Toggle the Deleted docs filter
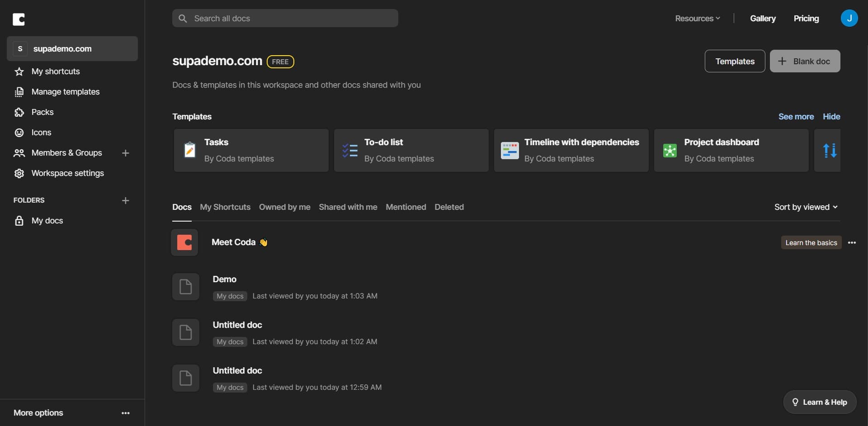Screen dimensions: 868x426 tap(449, 207)
